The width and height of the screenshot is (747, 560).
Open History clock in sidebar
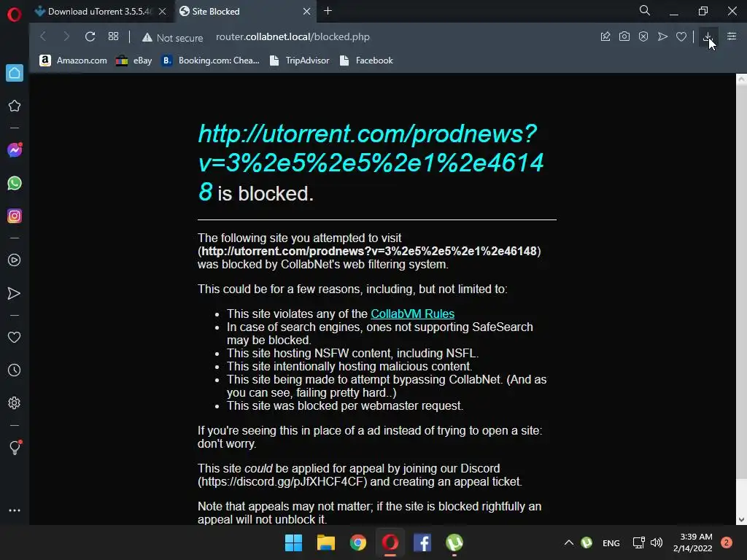click(15, 370)
